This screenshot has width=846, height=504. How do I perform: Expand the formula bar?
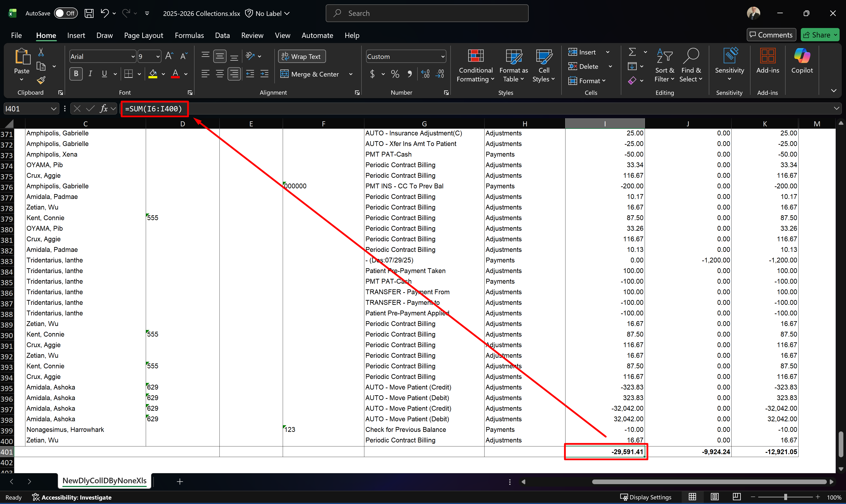click(x=836, y=108)
